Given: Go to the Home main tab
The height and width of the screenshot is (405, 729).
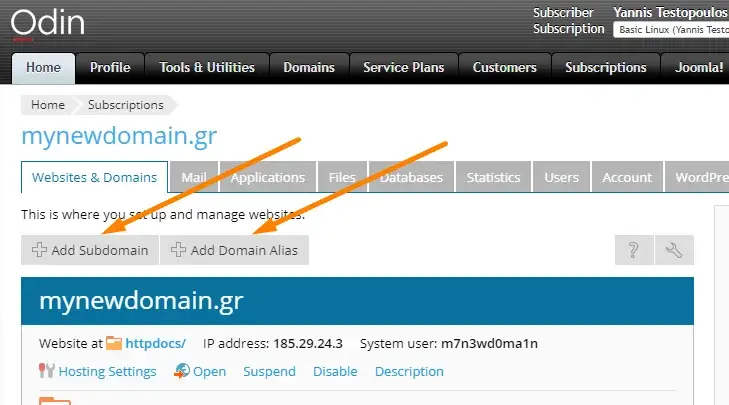Looking at the screenshot, I should point(43,68).
